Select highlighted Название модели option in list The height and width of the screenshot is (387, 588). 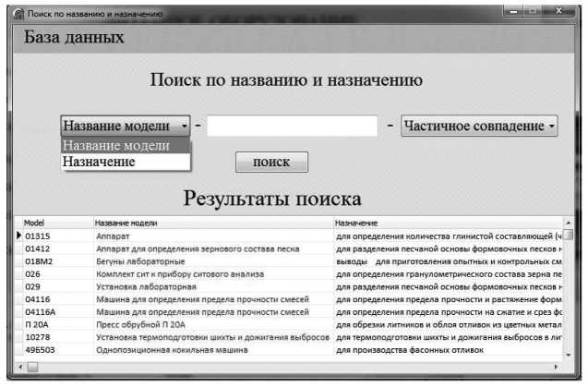tap(126, 145)
